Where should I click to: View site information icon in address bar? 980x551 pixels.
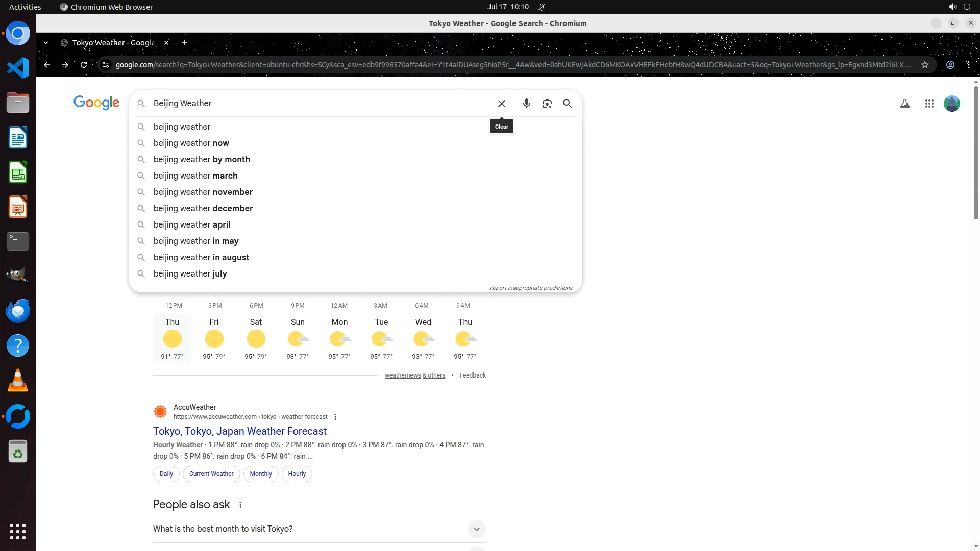tap(106, 65)
